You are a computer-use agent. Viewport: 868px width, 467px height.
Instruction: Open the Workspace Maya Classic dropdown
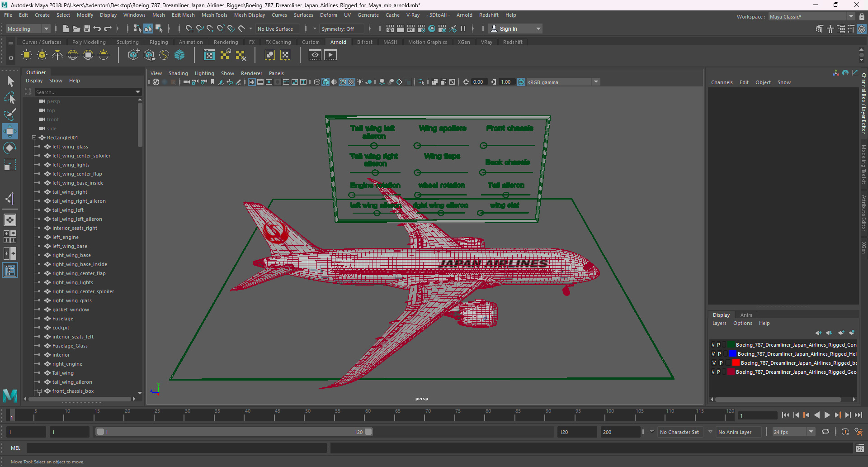811,17
